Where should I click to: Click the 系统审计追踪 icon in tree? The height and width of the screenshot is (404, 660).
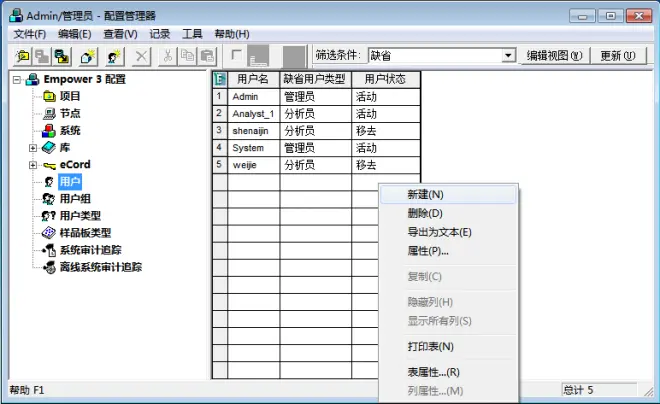pos(49,250)
